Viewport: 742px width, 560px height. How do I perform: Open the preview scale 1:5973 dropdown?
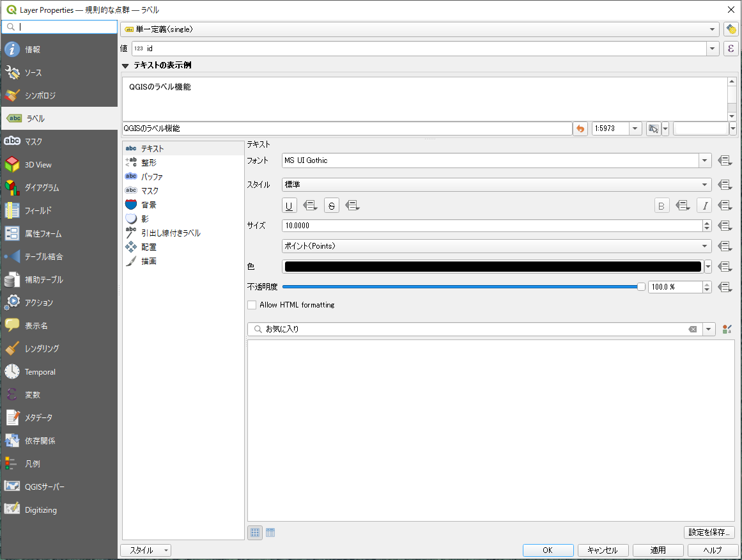[635, 128]
